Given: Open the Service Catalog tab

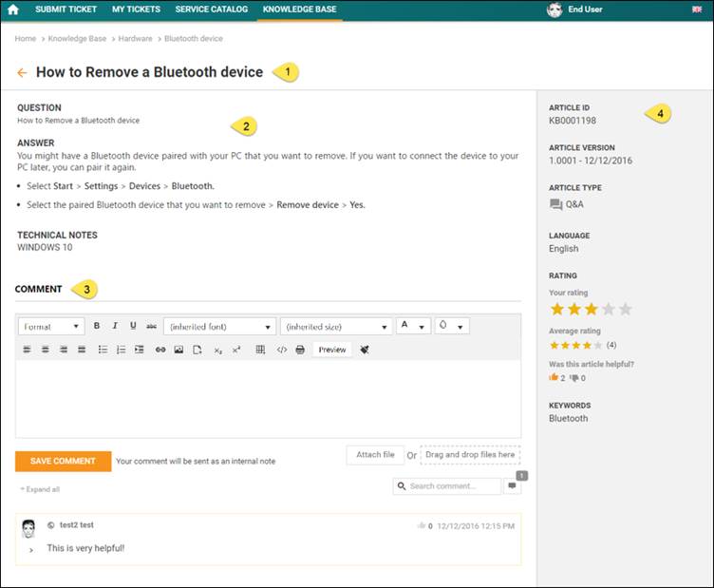Looking at the screenshot, I should (x=211, y=9).
